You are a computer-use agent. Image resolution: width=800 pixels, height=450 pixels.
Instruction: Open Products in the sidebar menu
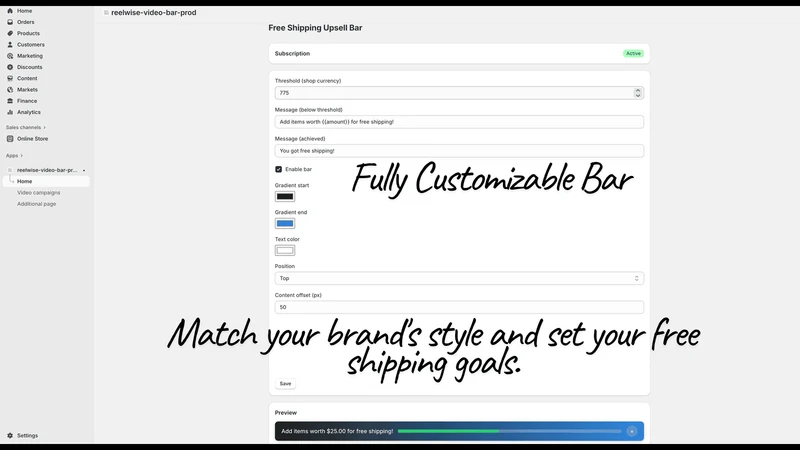click(28, 33)
